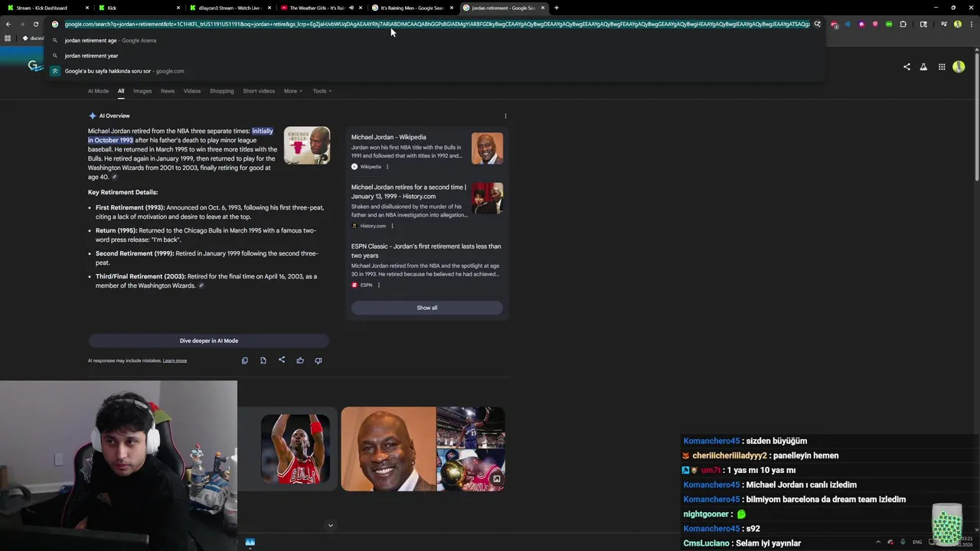Open Jordan shooting free throw image
The image size is (980, 551).
296,449
